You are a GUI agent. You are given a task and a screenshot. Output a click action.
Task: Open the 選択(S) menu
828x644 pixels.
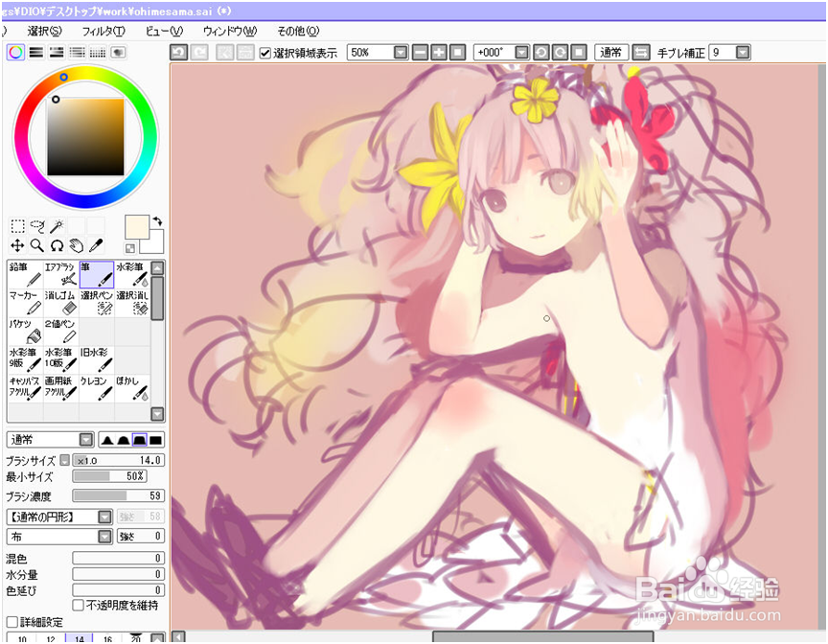coord(44,31)
